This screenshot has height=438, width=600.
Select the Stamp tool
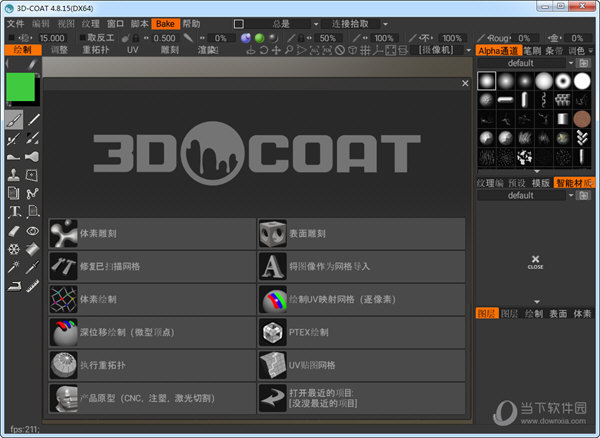[x=14, y=175]
